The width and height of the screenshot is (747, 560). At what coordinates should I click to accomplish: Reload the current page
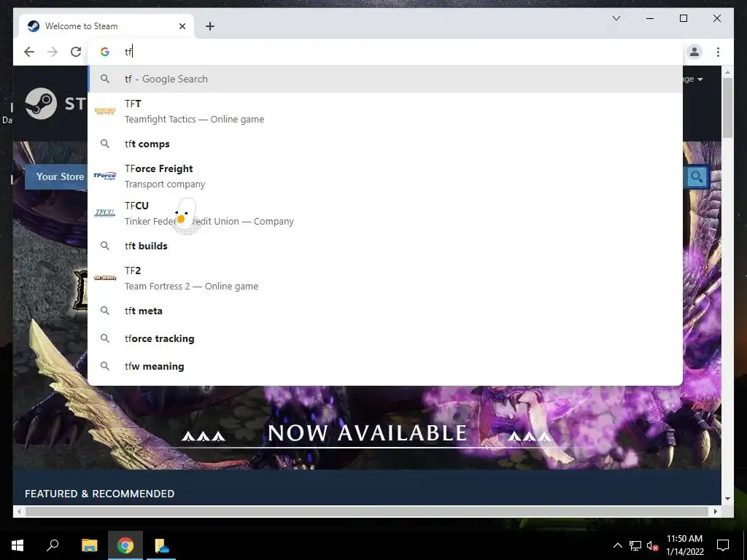click(76, 52)
